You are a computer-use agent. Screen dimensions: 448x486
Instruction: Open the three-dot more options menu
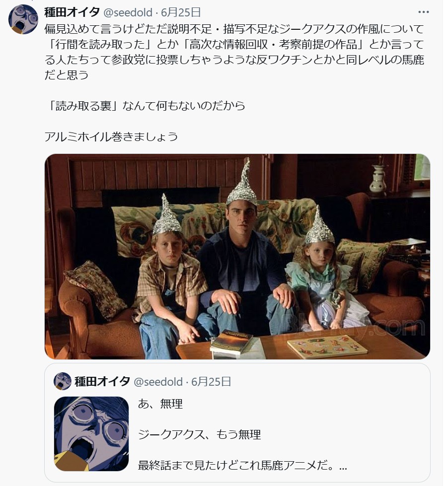pyautogui.click(x=423, y=12)
